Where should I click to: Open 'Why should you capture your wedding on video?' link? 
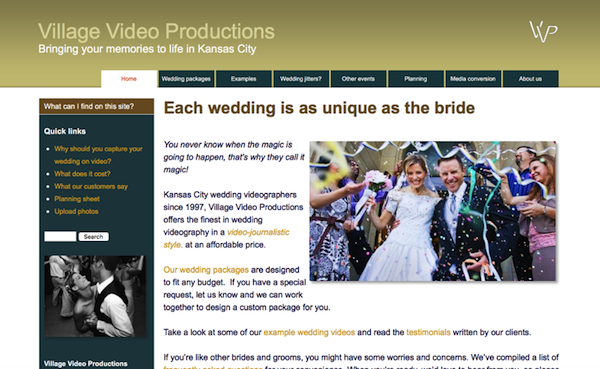click(98, 155)
